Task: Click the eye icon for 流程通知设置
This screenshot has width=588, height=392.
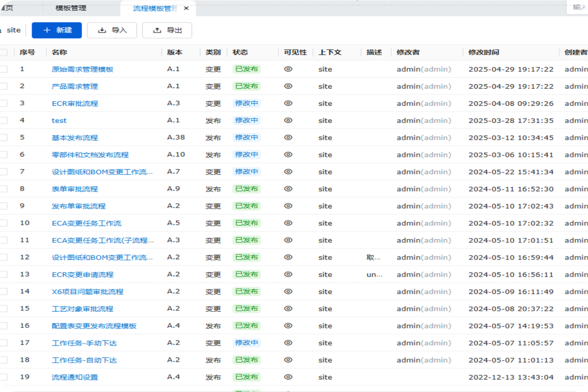Action: coord(288,377)
